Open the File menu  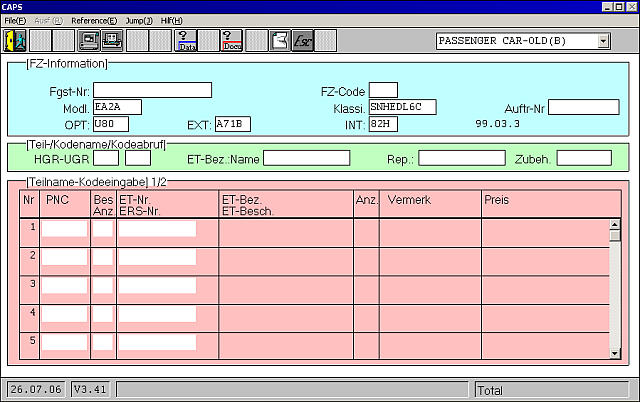tap(14, 20)
